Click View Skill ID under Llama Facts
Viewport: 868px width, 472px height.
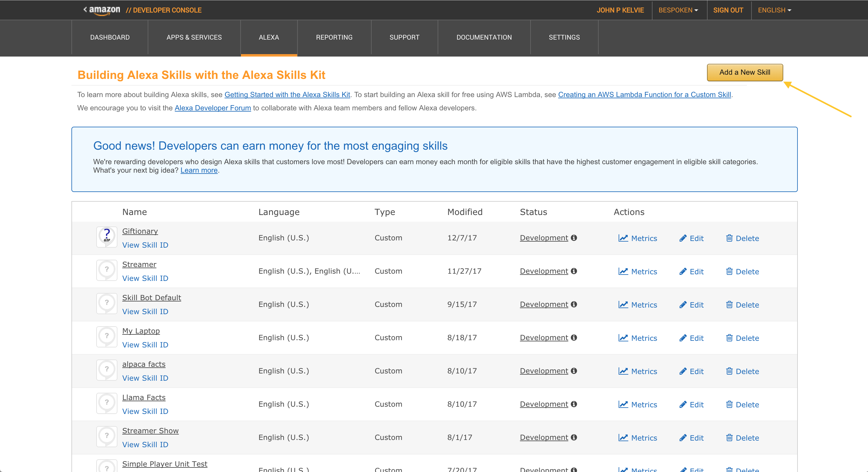coord(145,412)
